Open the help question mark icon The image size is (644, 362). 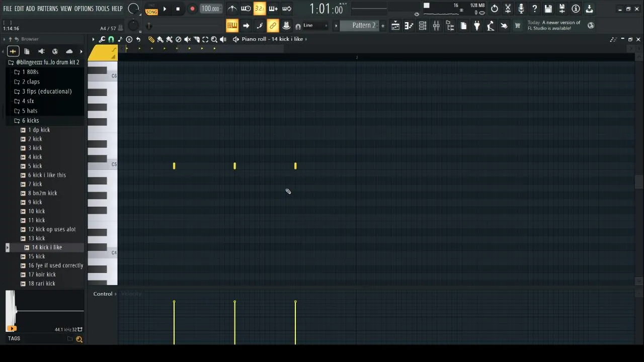tap(535, 9)
